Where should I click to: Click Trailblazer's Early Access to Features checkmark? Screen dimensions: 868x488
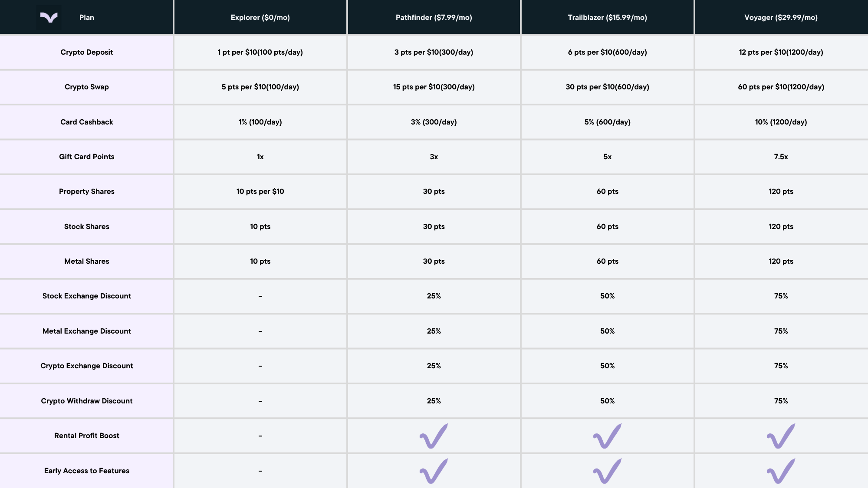pyautogui.click(x=607, y=471)
